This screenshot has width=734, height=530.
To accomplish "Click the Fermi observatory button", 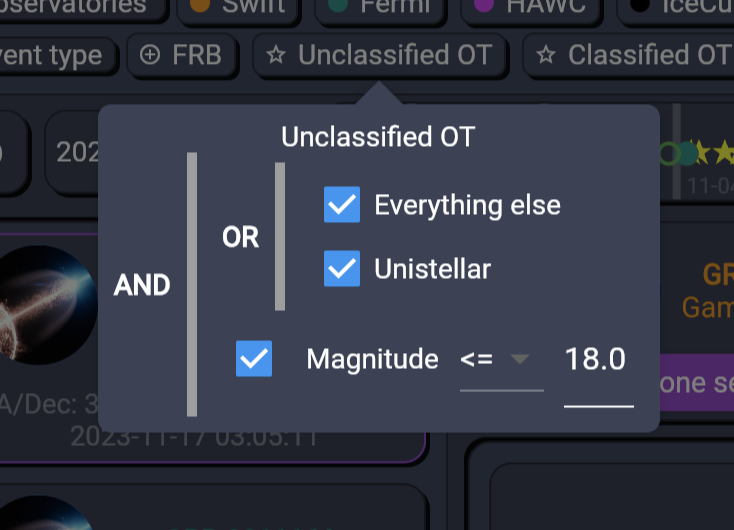I will coord(379,6).
